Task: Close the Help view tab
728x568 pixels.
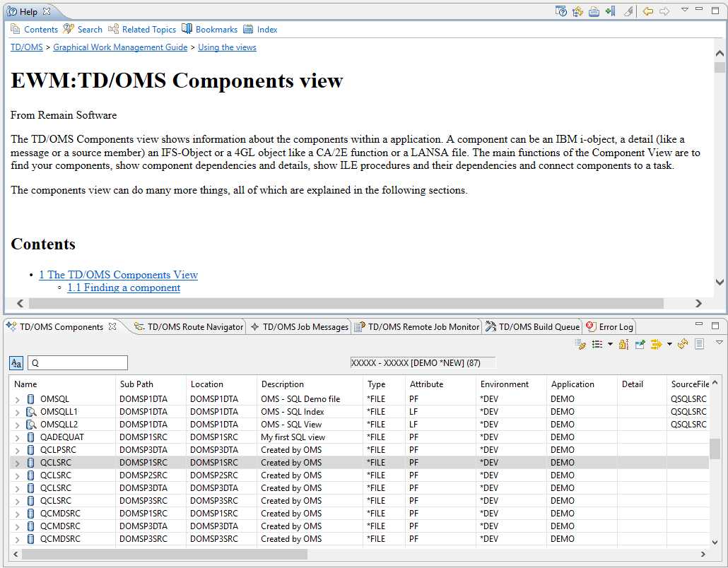Action: tap(47, 11)
